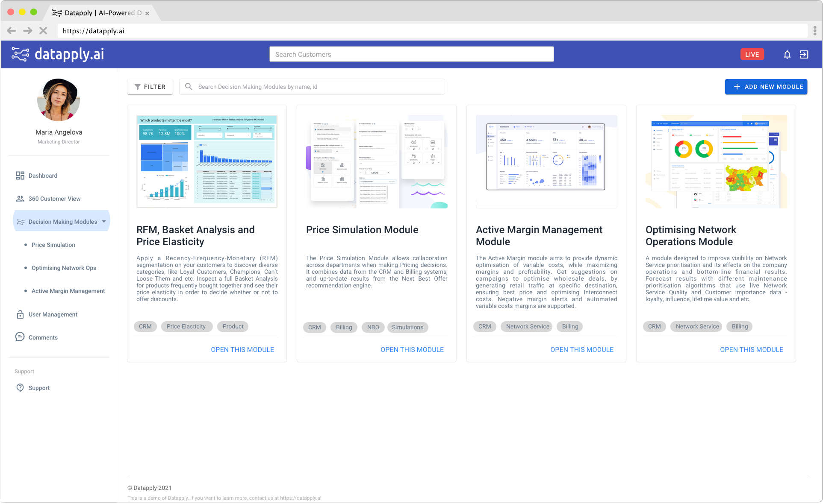Open the FILTER options
This screenshot has height=504, width=823.
(x=150, y=87)
